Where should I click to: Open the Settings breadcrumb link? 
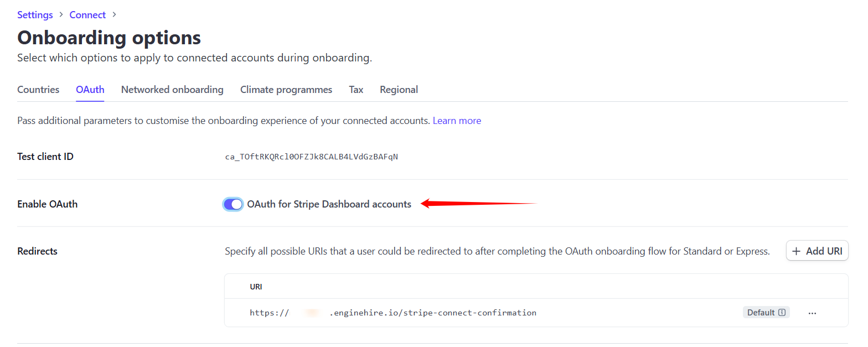pyautogui.click(x=35, y=15)
